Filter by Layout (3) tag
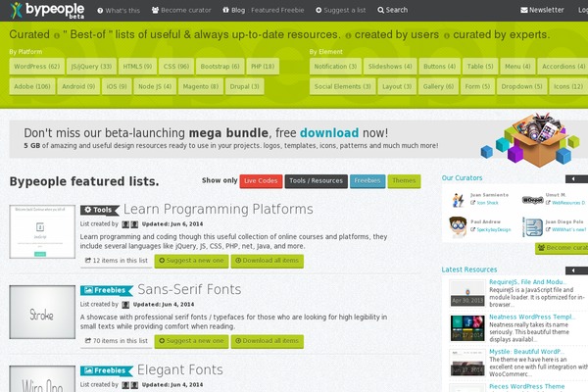The height and width of the screenshot is (392, 588). coord(397,86)
